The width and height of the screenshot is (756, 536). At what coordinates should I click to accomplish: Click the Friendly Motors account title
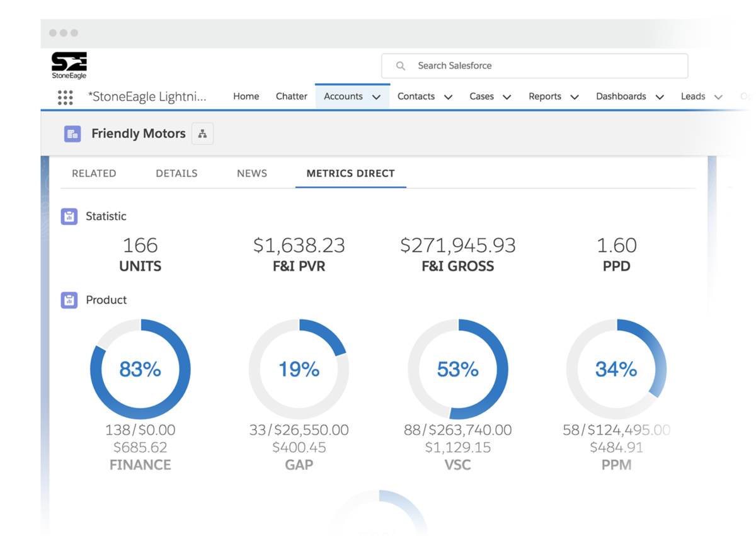[139, 134]
